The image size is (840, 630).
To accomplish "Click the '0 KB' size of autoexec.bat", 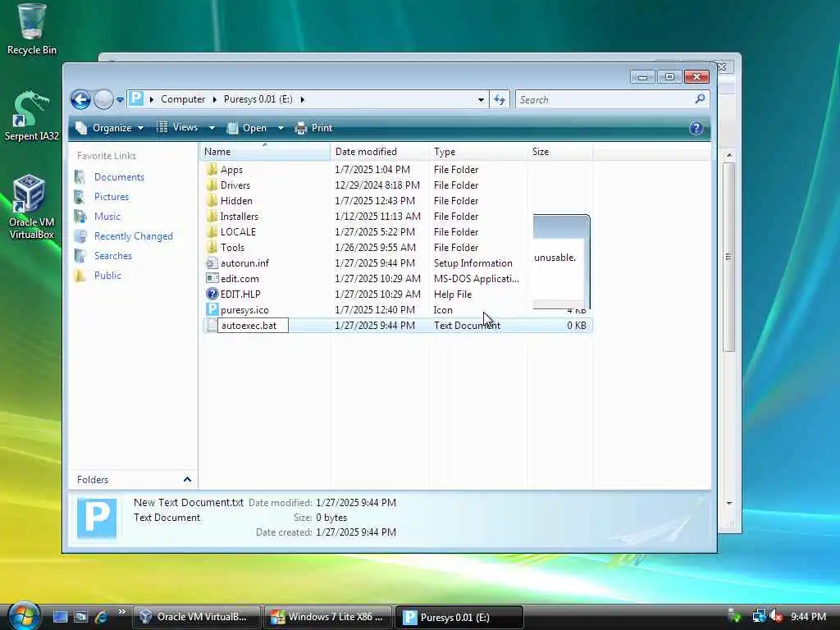I will coord(577,325).
